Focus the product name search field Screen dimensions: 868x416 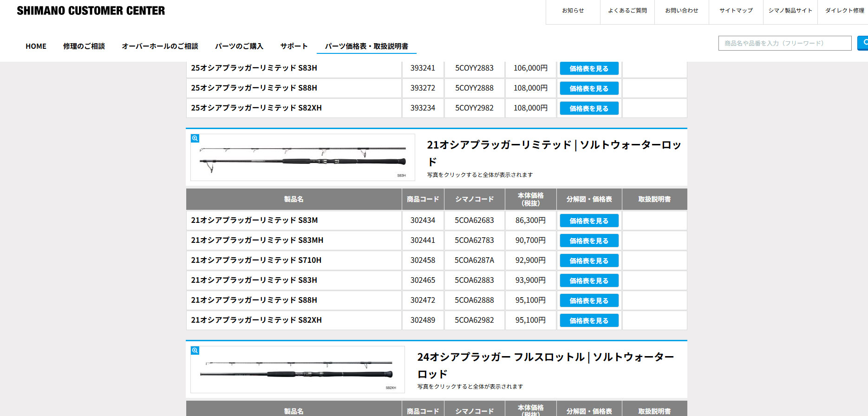(785, 43)
